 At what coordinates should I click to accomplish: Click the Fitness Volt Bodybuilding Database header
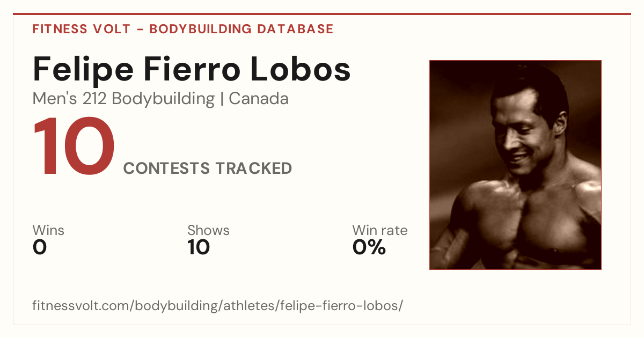click(x=183, y=29)
